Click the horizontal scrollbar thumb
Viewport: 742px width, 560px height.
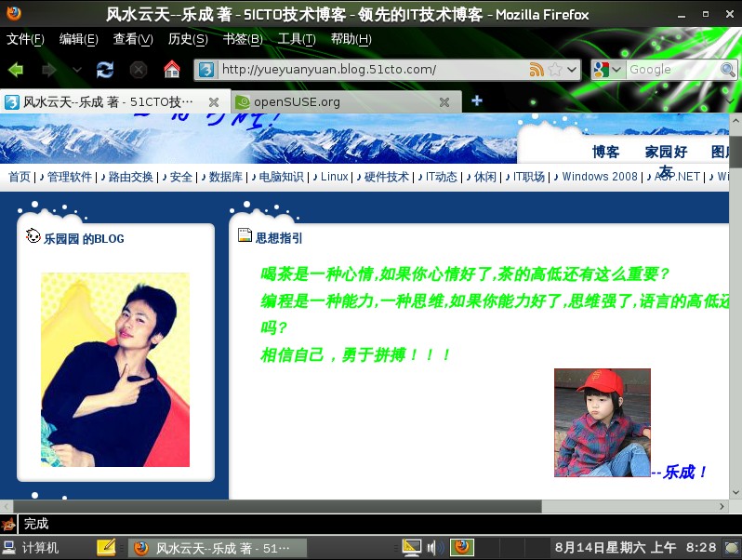[277, 506]
